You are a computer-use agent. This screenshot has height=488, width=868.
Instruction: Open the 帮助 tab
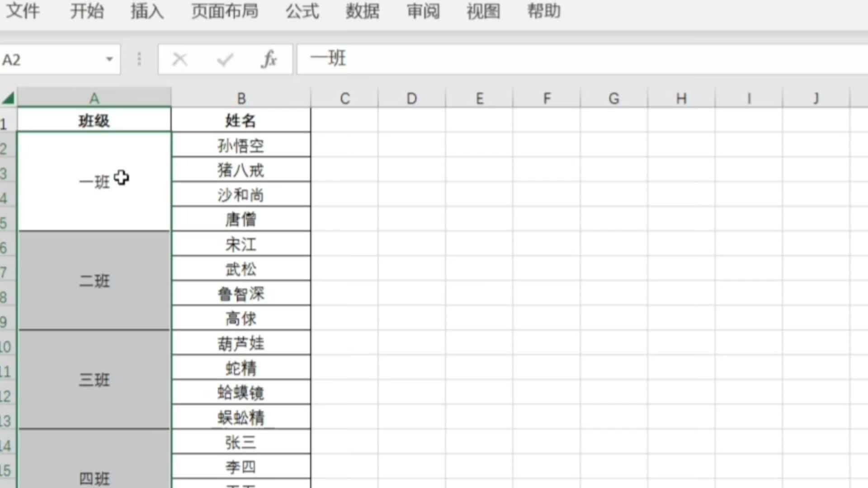(544, 11)
